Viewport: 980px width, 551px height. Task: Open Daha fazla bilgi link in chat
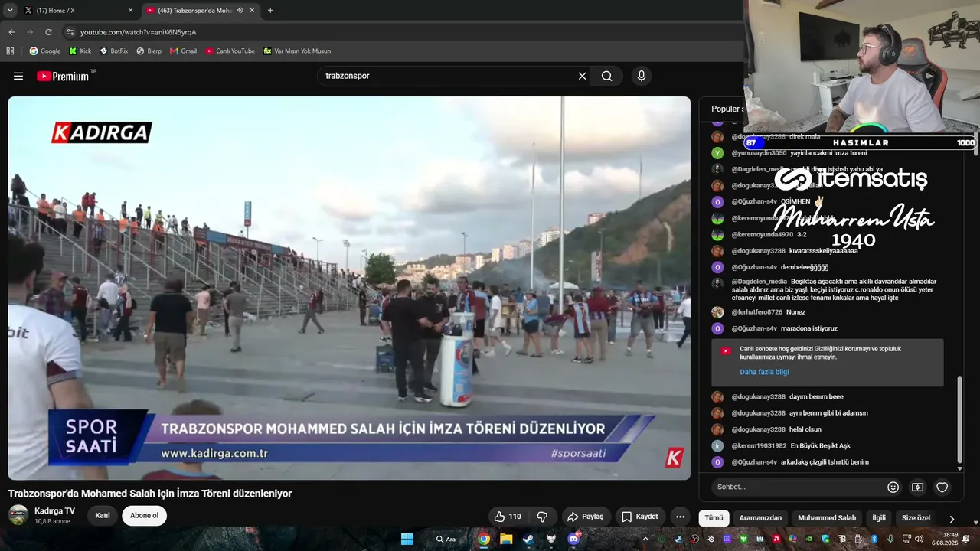click(x=764, y=372)
